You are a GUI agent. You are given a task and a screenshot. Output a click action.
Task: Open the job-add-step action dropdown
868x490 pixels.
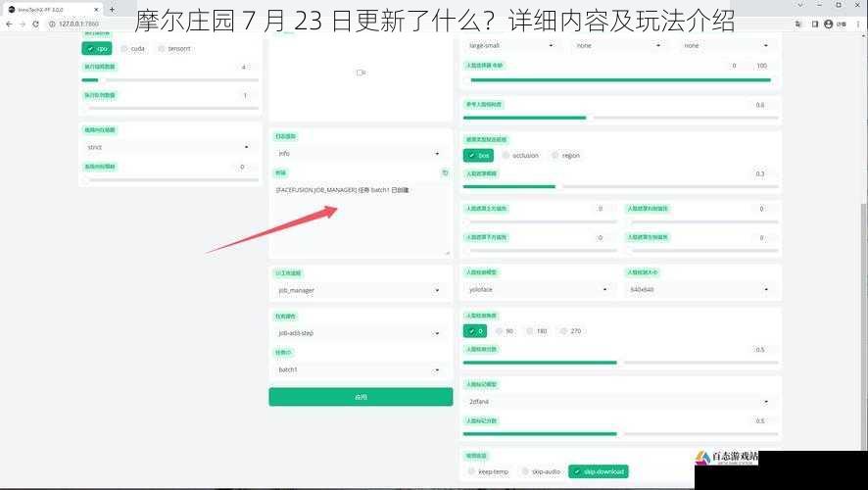pos(361,333)
